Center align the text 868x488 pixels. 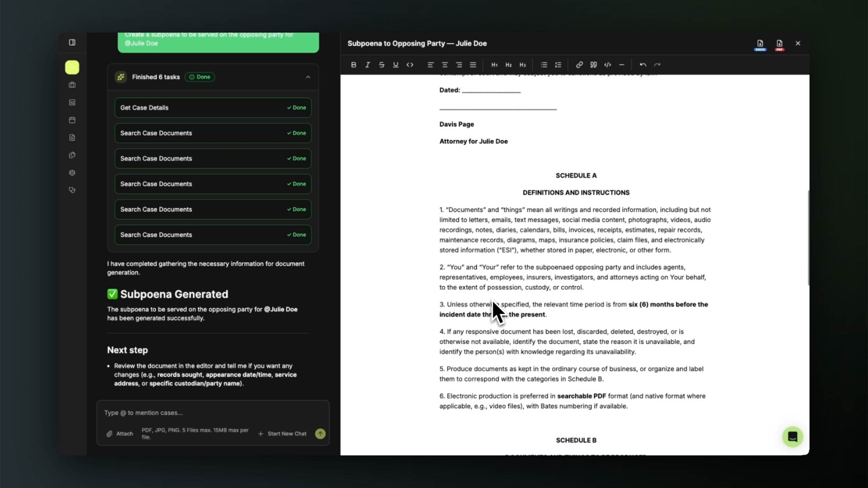pyautogui.click(x=445, y=65)
